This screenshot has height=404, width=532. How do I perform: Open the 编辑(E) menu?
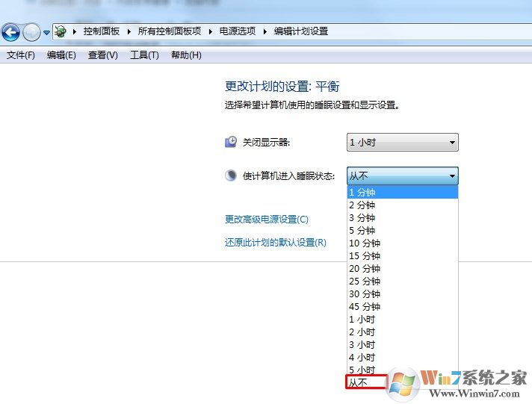61,55
